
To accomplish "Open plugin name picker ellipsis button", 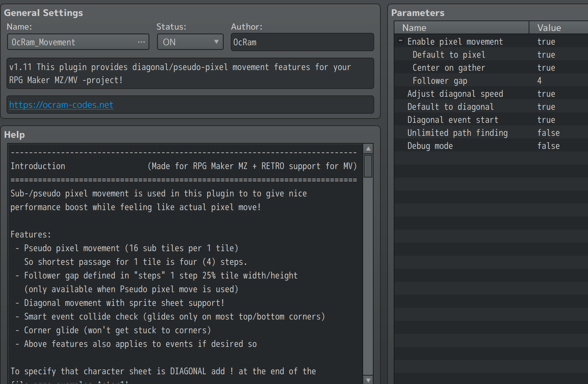I will point(141,42).
